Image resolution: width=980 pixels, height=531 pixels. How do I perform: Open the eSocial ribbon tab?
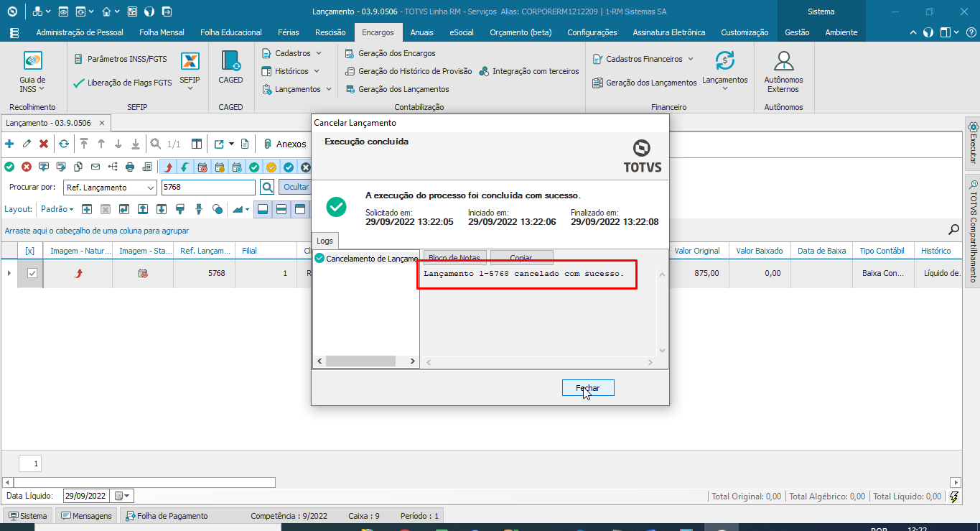(x=462, y=32)
